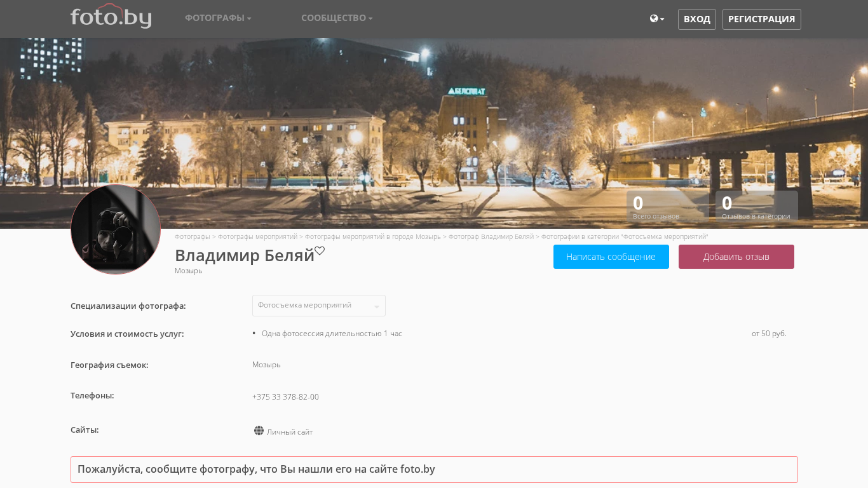This screenshot has height=488, width=868.
Task: Click the label Условия и стоимость услуг:
Action: click(x=127, y=334)
